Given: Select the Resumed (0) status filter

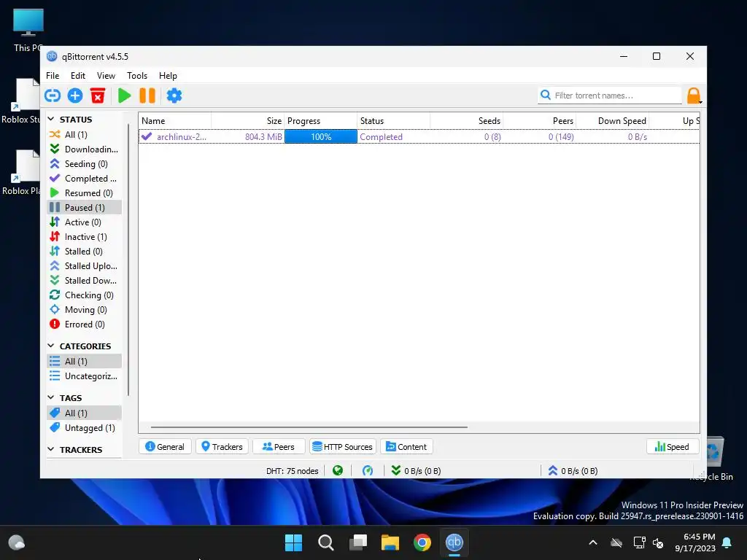Looking at the screenshot, I should click(84, 193).
